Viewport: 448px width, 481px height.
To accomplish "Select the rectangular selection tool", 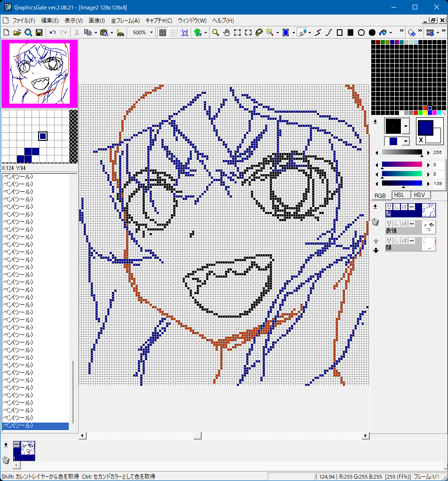I will (x=237, y=33).
